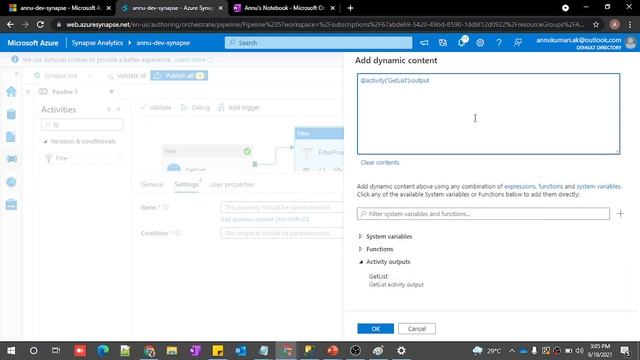
Task: Click Add trigger in pipeline toolbar
Action: (x=239, y=107)
